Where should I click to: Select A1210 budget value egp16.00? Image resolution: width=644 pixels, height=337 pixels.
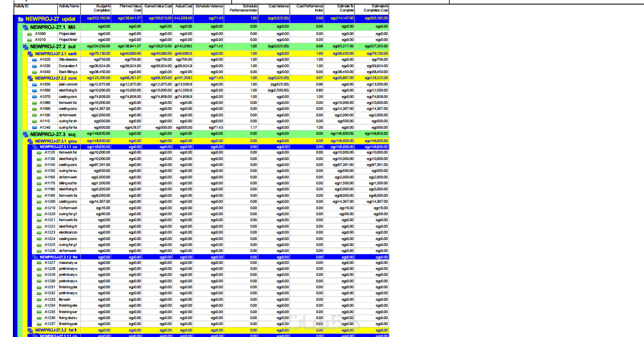(x=103, y=208)
